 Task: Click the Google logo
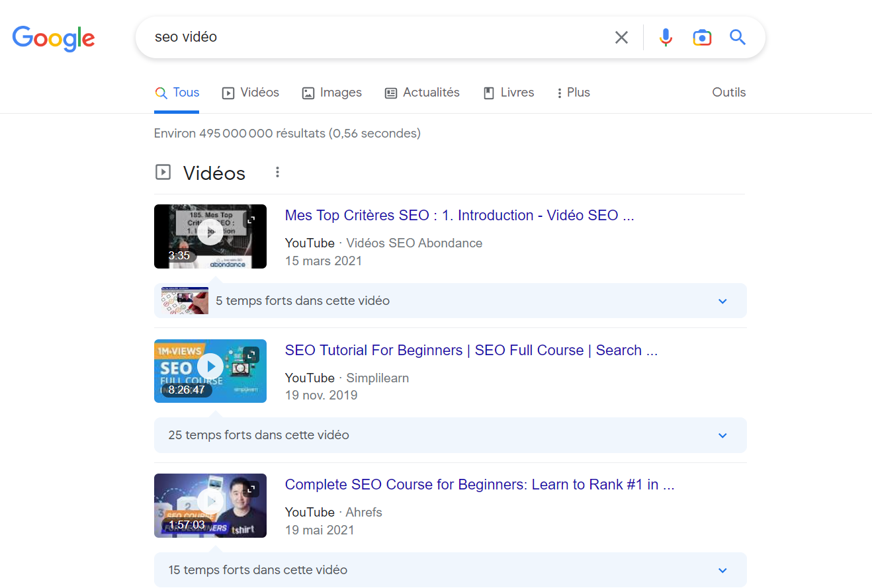[x=54, y=38]
